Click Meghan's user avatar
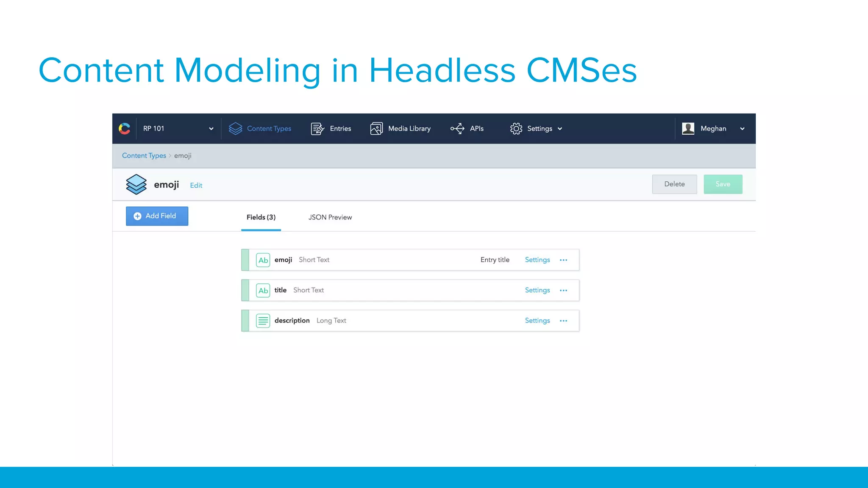Viewport: 868px width, 488px height. click(x=688, y=128)
